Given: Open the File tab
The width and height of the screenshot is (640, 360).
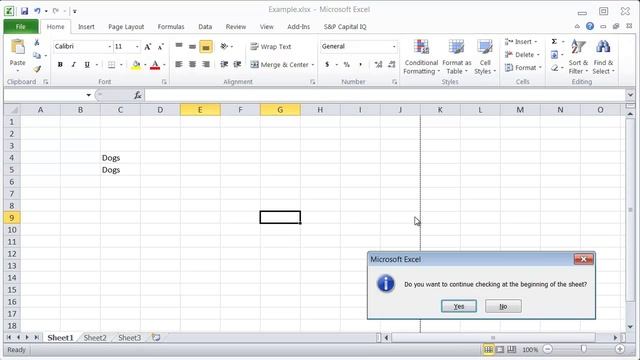Looking at the screenshot, I should coord(21,27).
